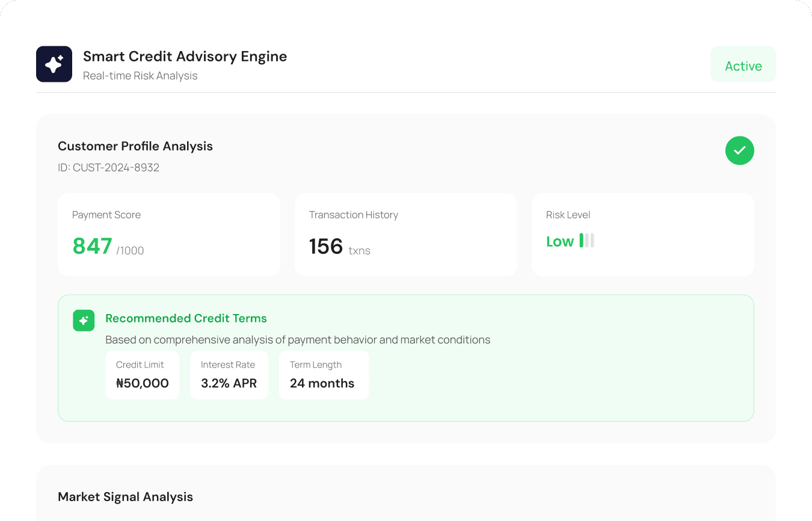Viewport: 812px width, 521px height.
Task: Expand the Market Signal Analysis section
Action: tap(125, 496)
